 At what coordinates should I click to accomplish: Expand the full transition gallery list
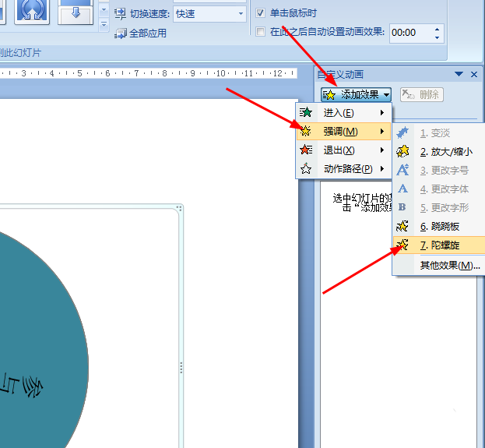[104, 24]
